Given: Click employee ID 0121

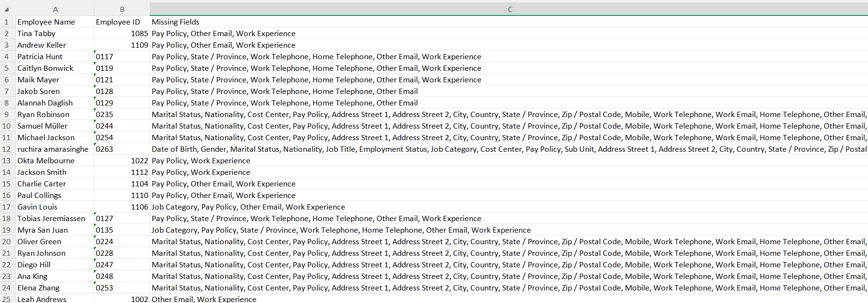Looking at the screenshot, I should click(122, 79).
